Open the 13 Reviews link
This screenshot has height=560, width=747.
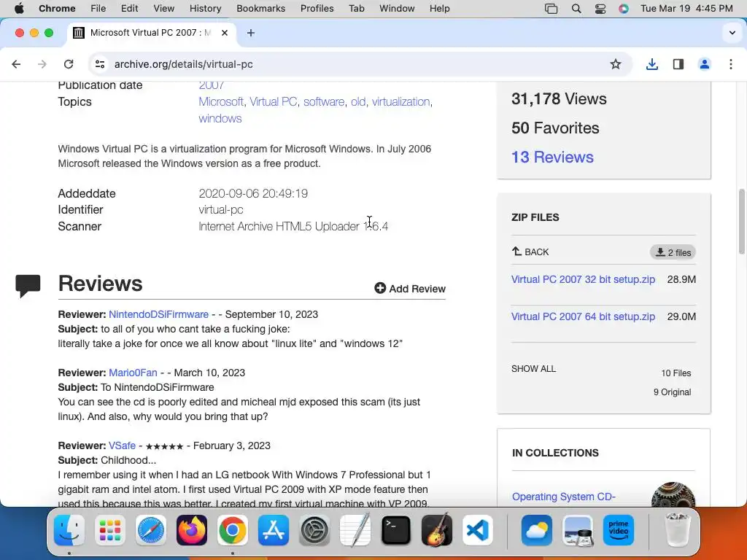point(552,157)
